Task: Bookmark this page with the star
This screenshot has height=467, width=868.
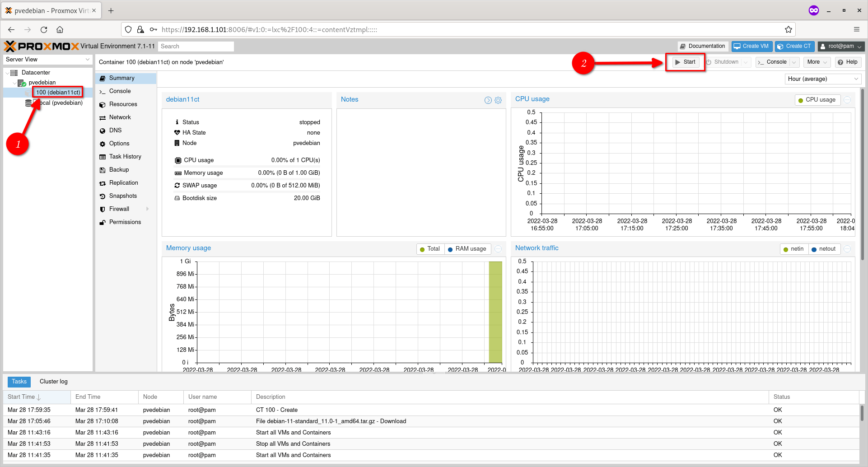Action: coord(789,29)
